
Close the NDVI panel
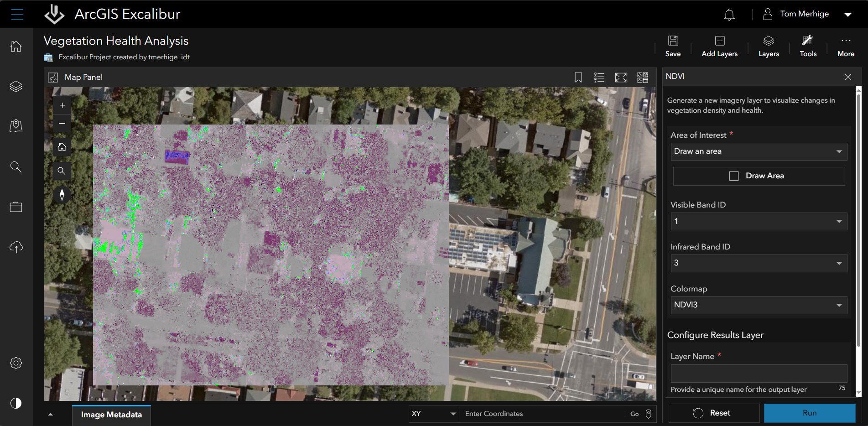[x=847, y=77]
